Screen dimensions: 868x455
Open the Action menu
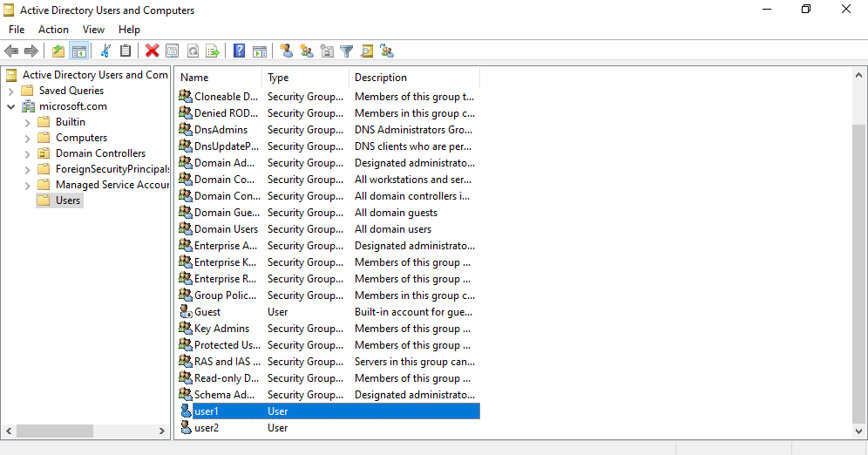coord(53,30)
